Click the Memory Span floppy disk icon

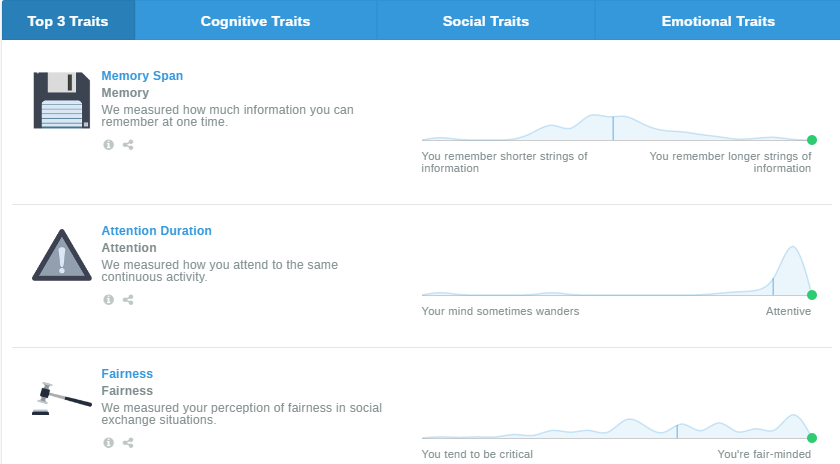(61, 100)
